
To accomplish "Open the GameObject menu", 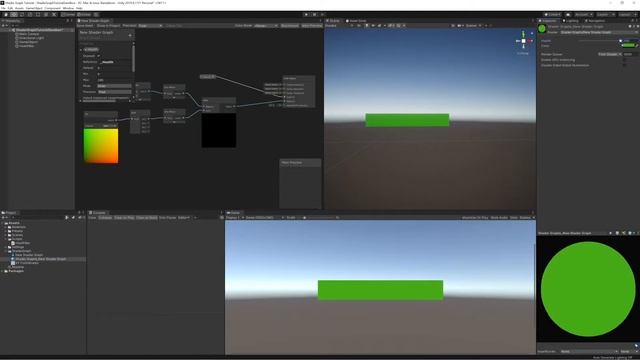I will (x=34, y=8).
